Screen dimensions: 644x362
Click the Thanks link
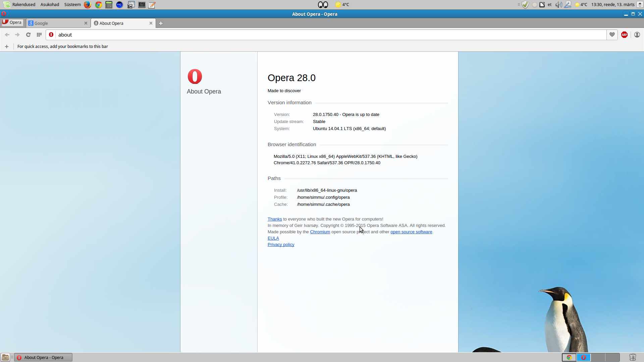pyautogui.click(x=275, y=219)
